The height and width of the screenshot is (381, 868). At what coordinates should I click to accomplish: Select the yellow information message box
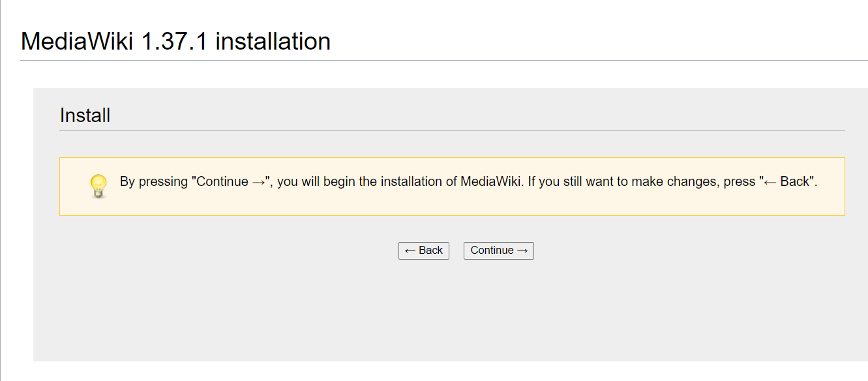tap(453, 187)
